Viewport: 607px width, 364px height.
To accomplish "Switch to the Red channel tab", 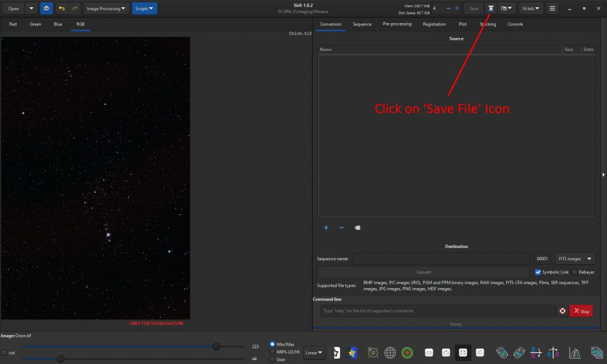I will click(13, 24).
